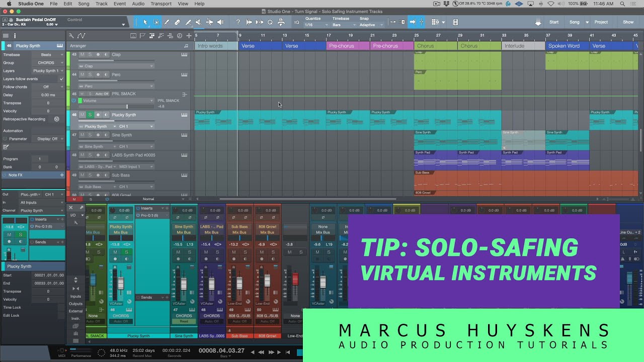Viewport: 644px width, 362px height.
Task: Select the Listen (speaker) tool
Action: [x=220, y=22]
